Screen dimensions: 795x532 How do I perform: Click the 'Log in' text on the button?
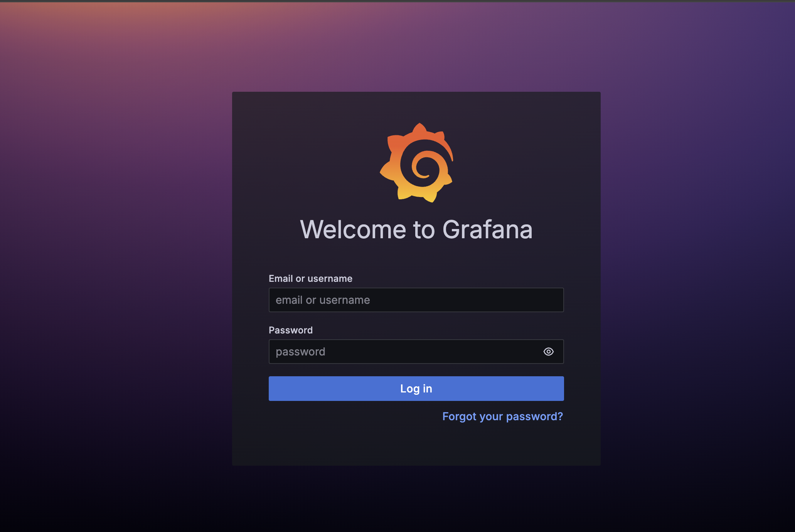tap(416, 389)
